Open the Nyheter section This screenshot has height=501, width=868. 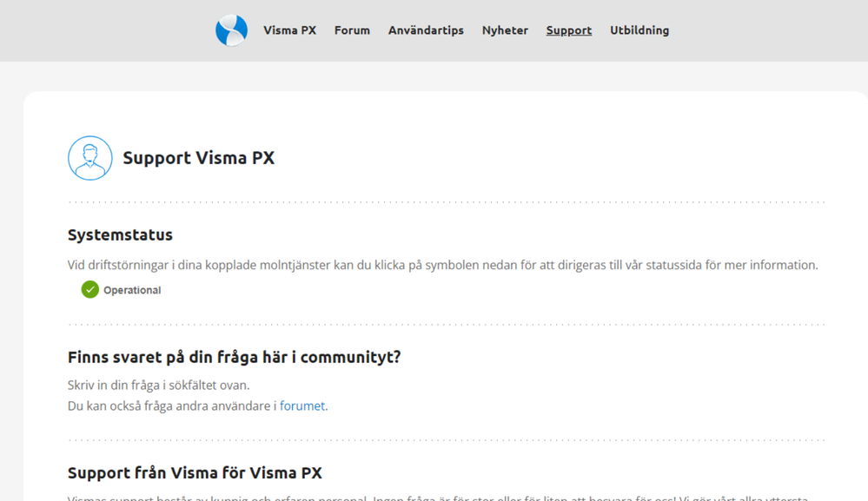coord(505,30)
